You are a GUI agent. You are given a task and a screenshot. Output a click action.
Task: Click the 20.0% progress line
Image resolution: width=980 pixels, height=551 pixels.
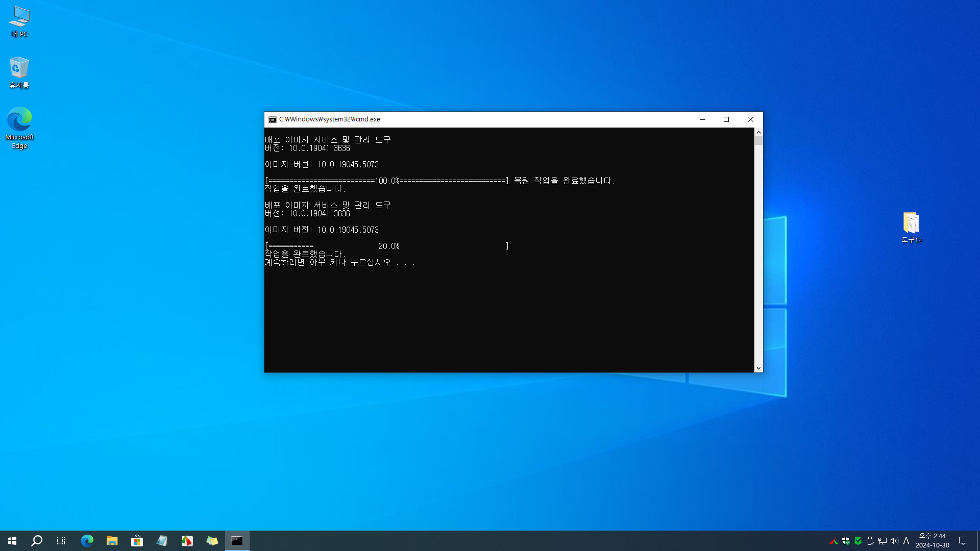tap(387, 246)
